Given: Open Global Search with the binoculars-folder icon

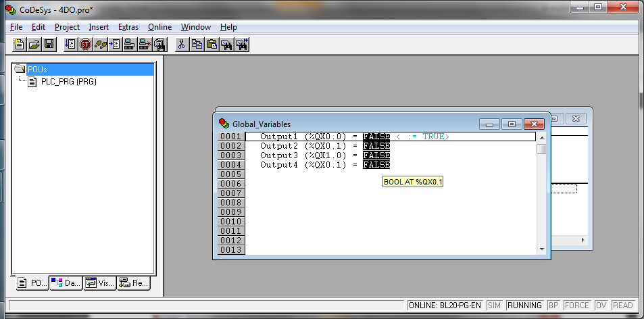Looking at the screenshot, I should pyautogui.click(x=159, y=45).
